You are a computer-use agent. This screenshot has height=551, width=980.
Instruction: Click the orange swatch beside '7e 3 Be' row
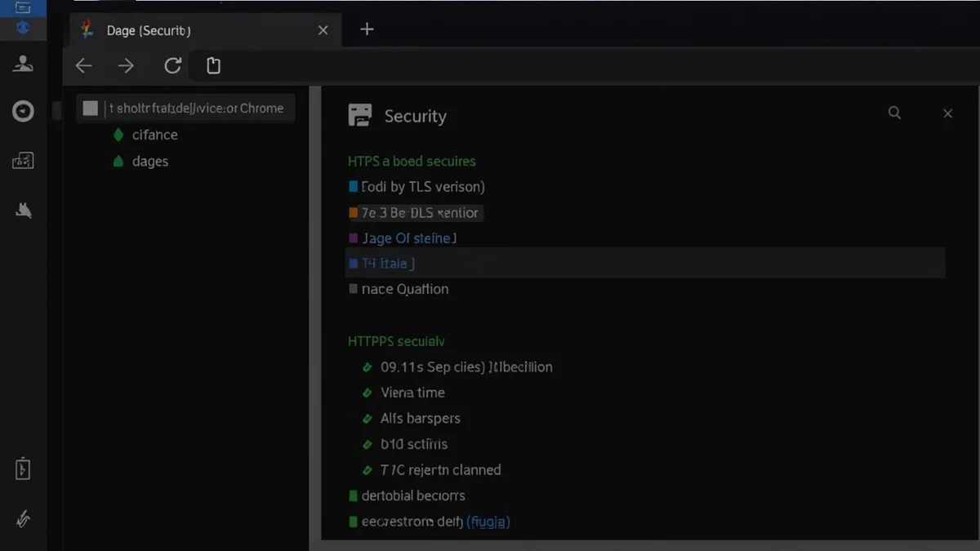354,213
